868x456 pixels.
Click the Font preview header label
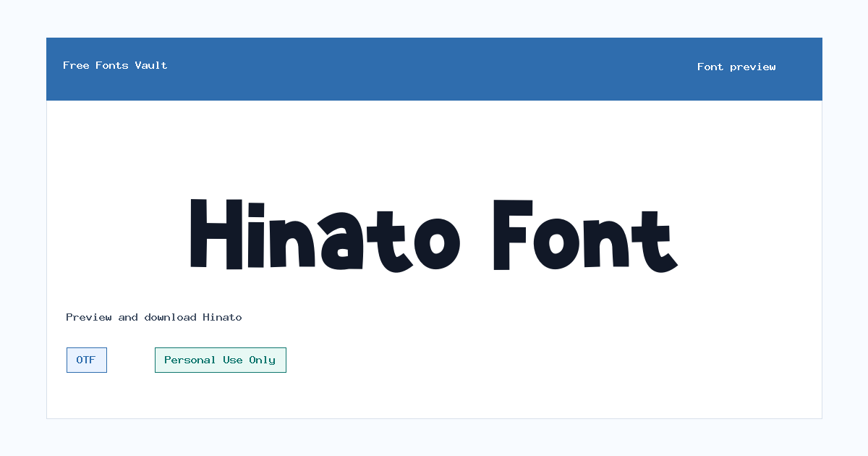[x=736, y=67]
